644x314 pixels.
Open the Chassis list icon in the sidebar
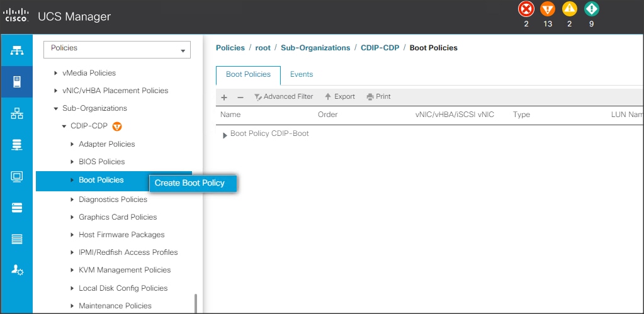point(17,239)
